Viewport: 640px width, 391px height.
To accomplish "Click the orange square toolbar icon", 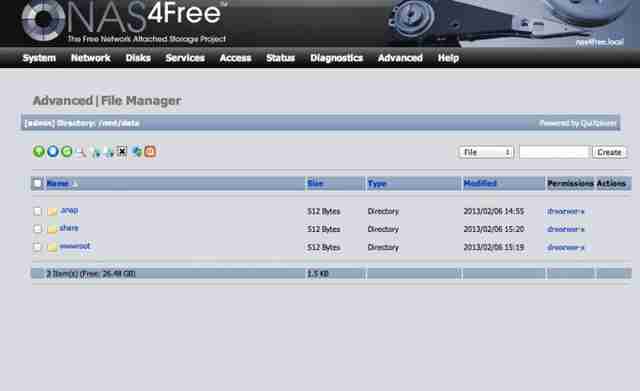I will 150,152.
